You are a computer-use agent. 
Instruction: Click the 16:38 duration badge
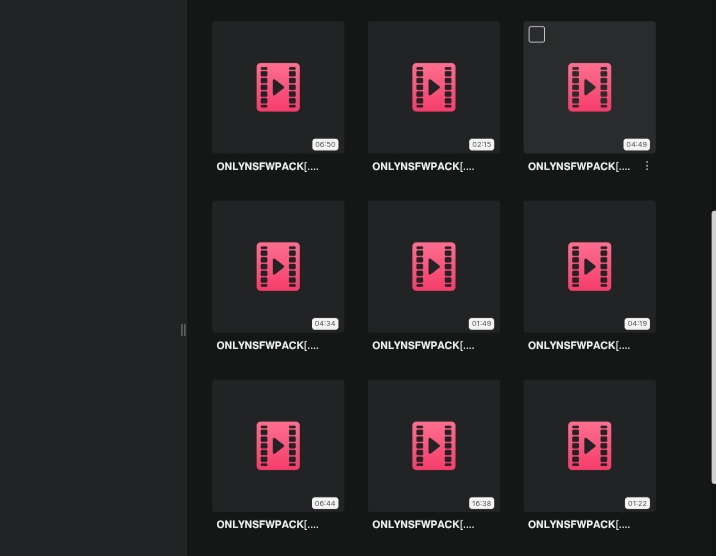481,503
